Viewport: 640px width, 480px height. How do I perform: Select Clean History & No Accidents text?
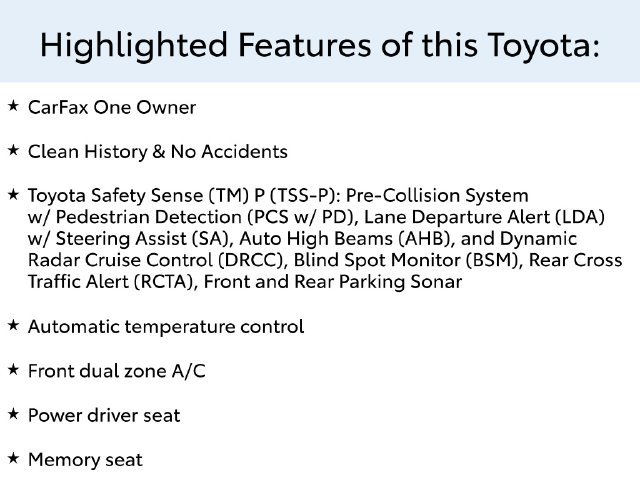[158, 151]
